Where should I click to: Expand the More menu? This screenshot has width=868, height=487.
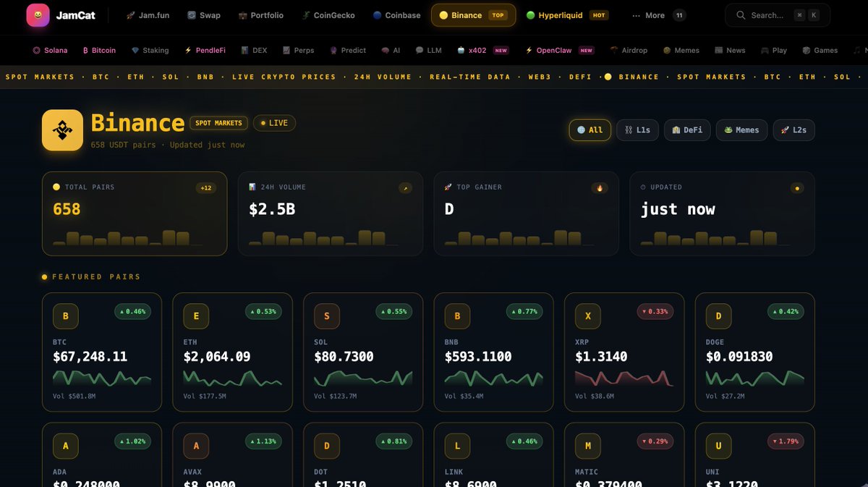click(658, 15)
